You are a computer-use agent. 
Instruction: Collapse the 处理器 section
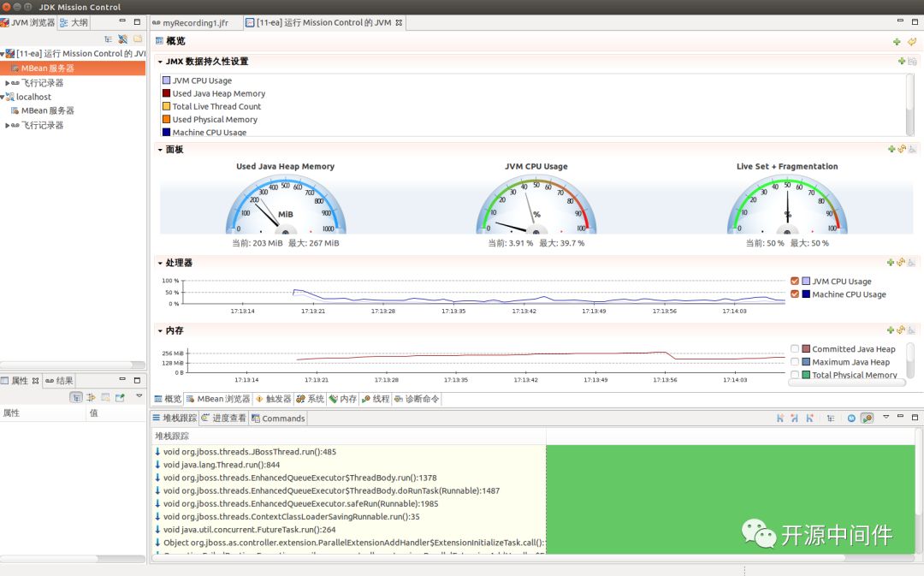[160, 264]
